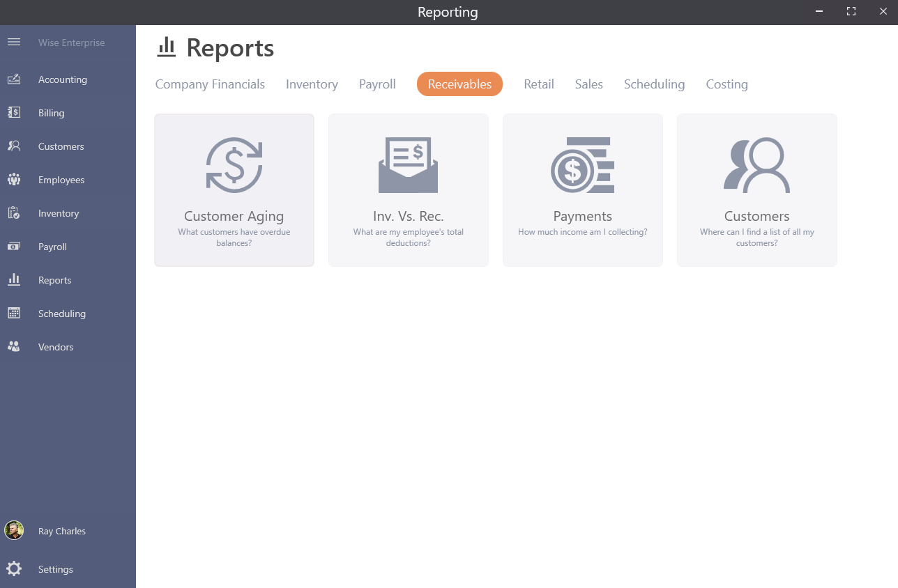Image resolution: width=898 pixels, height=588 pixels.
Task: Click the Vendors sidebar icon
Action: [14, 347]
